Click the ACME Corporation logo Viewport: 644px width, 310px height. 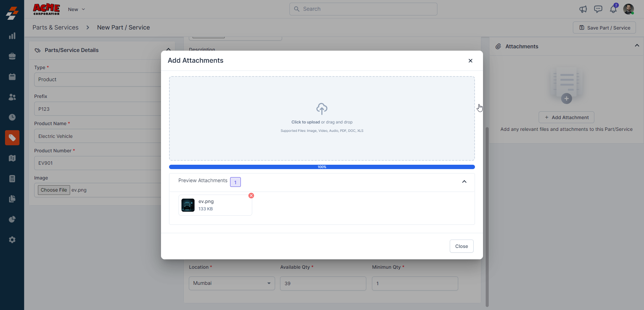coord(46,9)
